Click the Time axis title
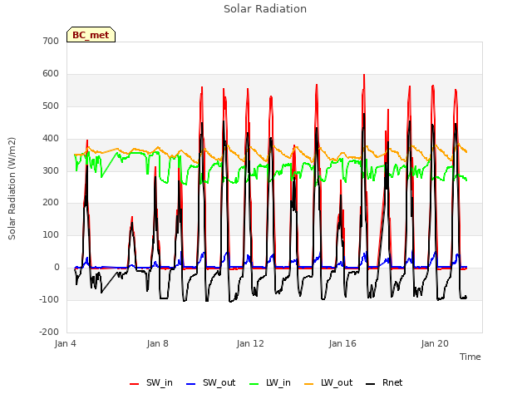532x399 pixels. click(470, 357)
